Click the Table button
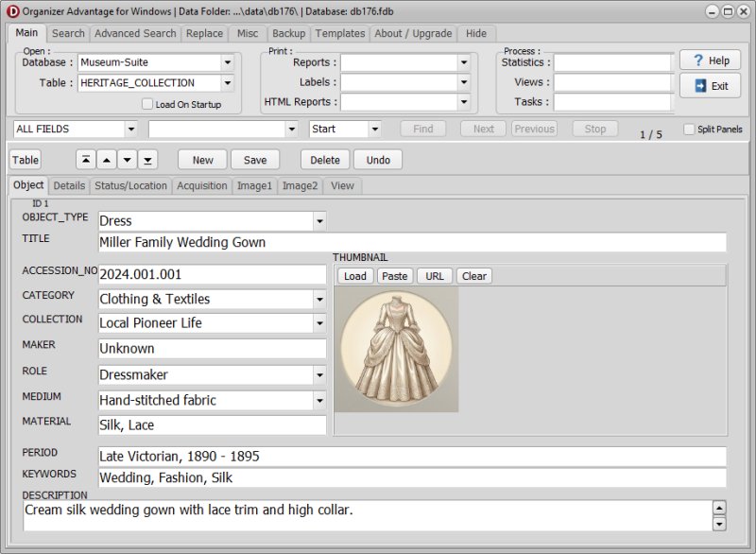This screenshot has height=554, width=756. (x=26, y=160)
